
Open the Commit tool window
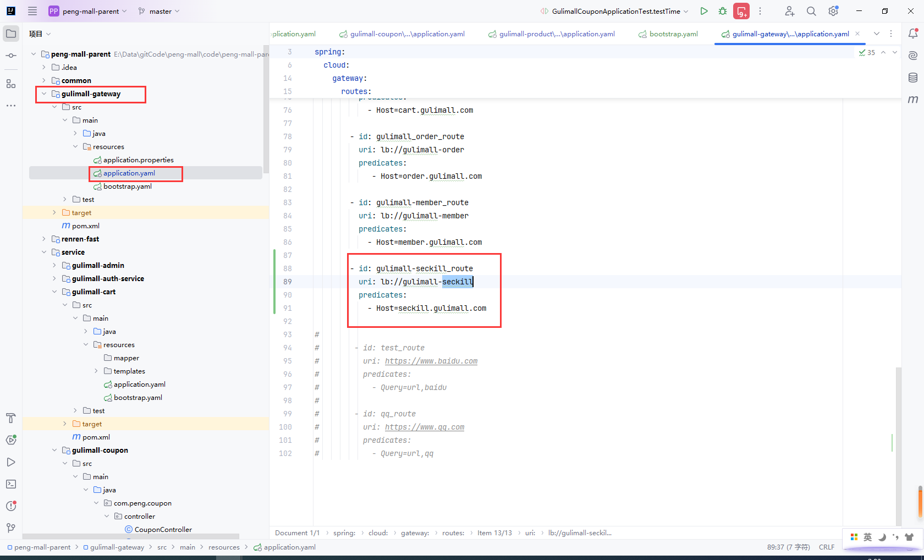(x=11, y=56)
